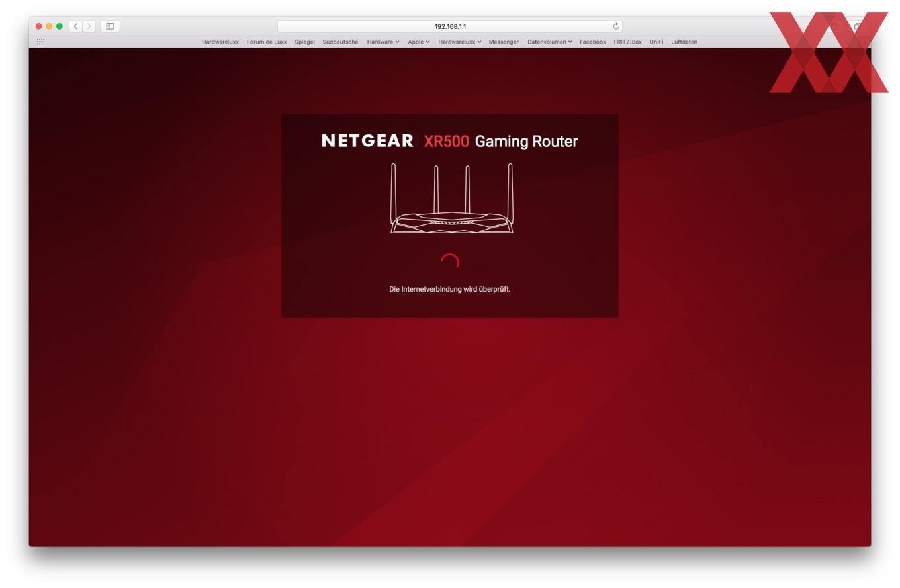Click the NETGEAR logo text
This screenshot has width=900, height=588.
(x=367, y=141)
